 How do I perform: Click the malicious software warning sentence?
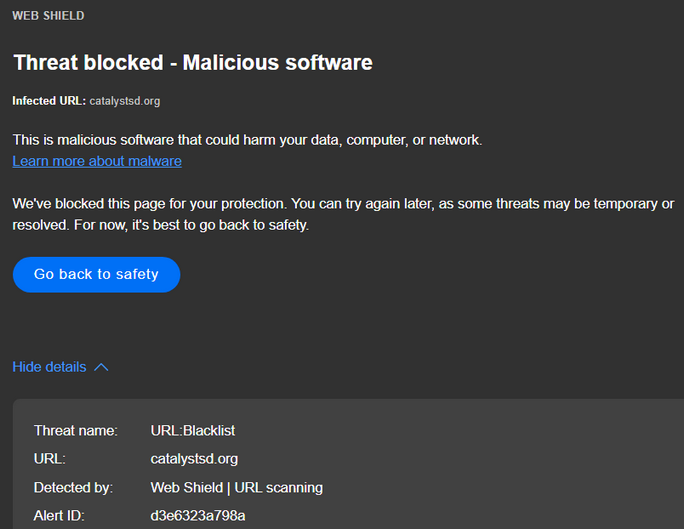[x=247, y=140]
